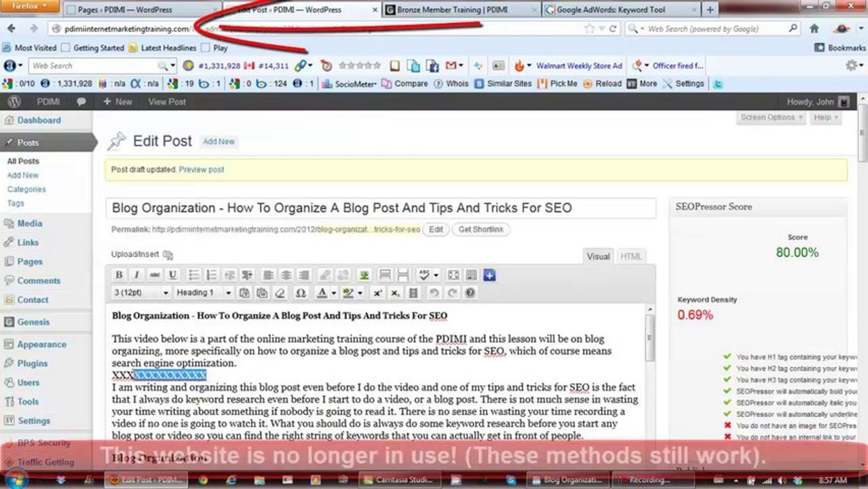This screenshot has height=489, width=868.
Task: Open new browser tab plus button
Action: (710, 10)
